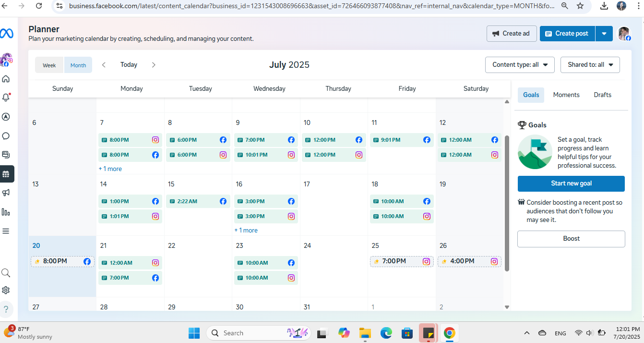
Task: Open 1:01 PM Instagram post July 14
Action: (x=130, y=217)
